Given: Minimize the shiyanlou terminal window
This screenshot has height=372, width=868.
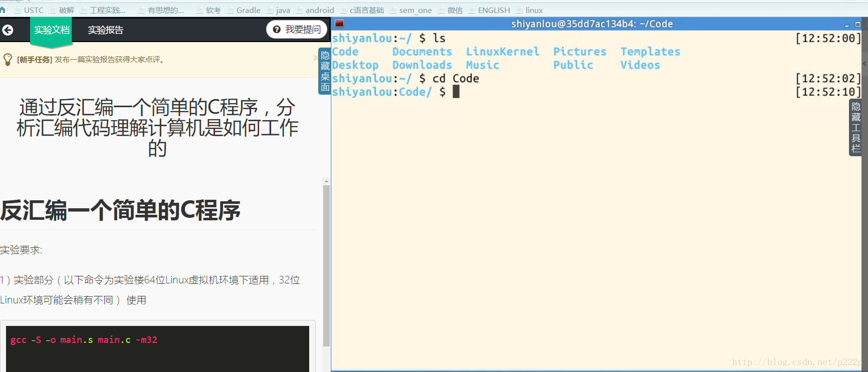Looking at the screenshot, I should [x=847, y=25].
